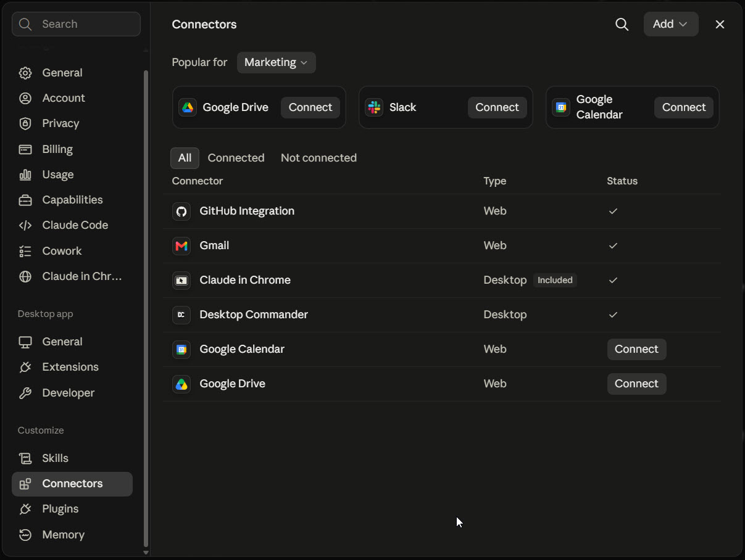Click the Claude Code brackets icon
The image size is (745, 560).
tap(25, 225)
